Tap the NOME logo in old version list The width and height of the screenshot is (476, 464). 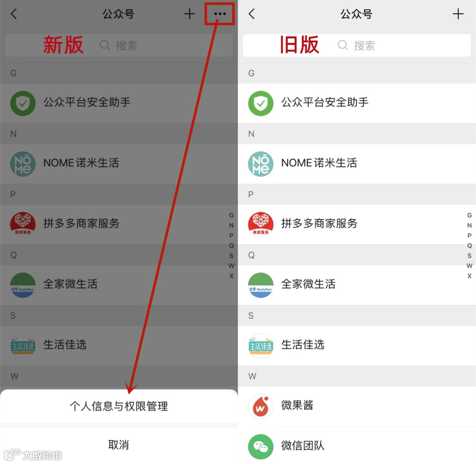point(260,164)
